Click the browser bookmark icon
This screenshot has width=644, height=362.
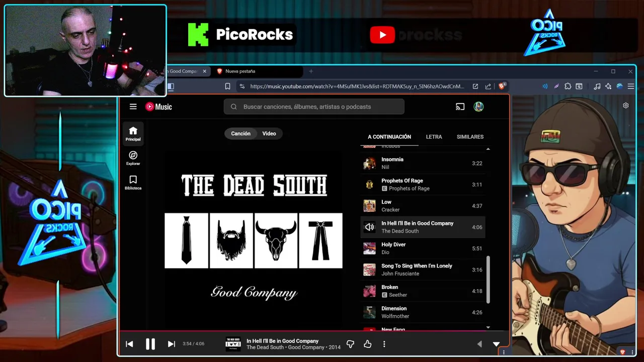pyautogui.click(x=227, y=86)
